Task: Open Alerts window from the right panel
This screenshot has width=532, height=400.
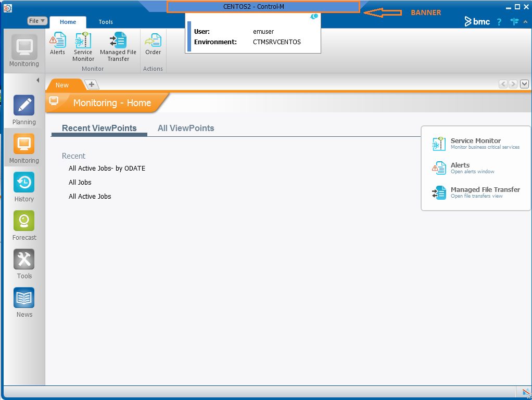Action: coord(463,168)
